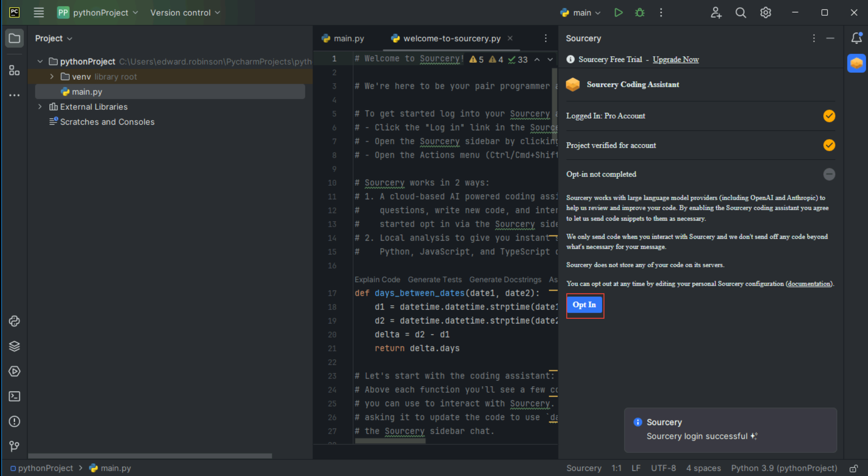Click Explain Code lens

pos(377,279)
